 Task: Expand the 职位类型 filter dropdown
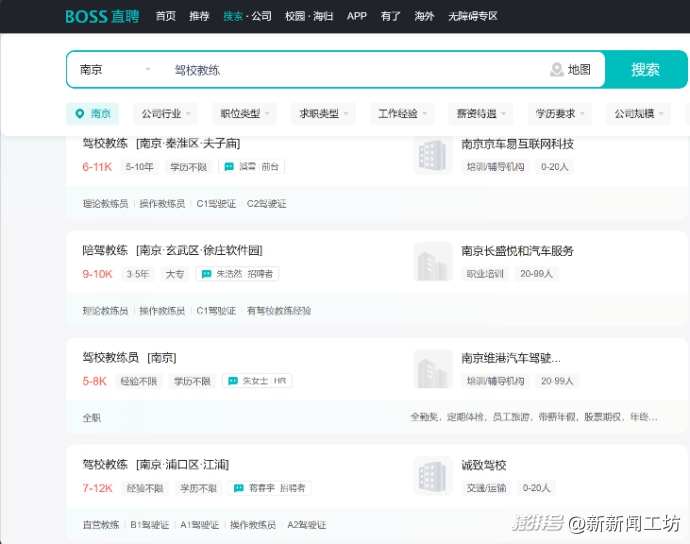point(244,114)
